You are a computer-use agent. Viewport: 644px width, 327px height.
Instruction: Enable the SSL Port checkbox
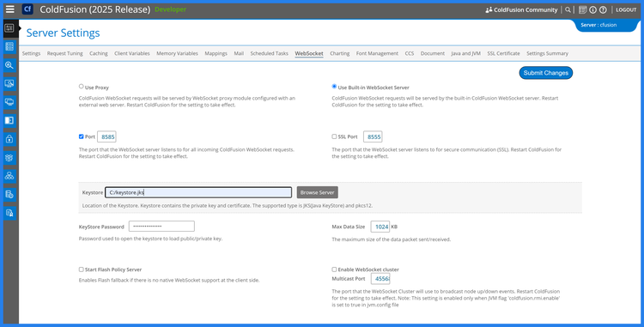(334, 136)
